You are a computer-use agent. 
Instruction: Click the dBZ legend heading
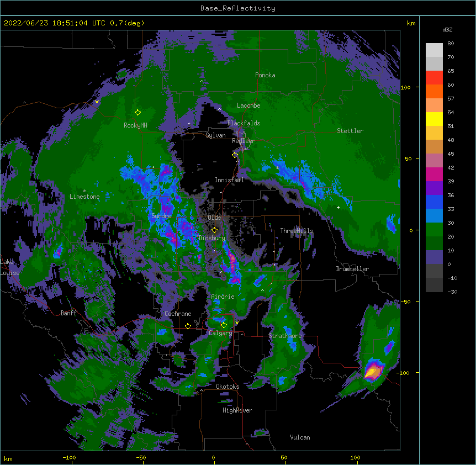pyautogui.click(x=447, y=29)
